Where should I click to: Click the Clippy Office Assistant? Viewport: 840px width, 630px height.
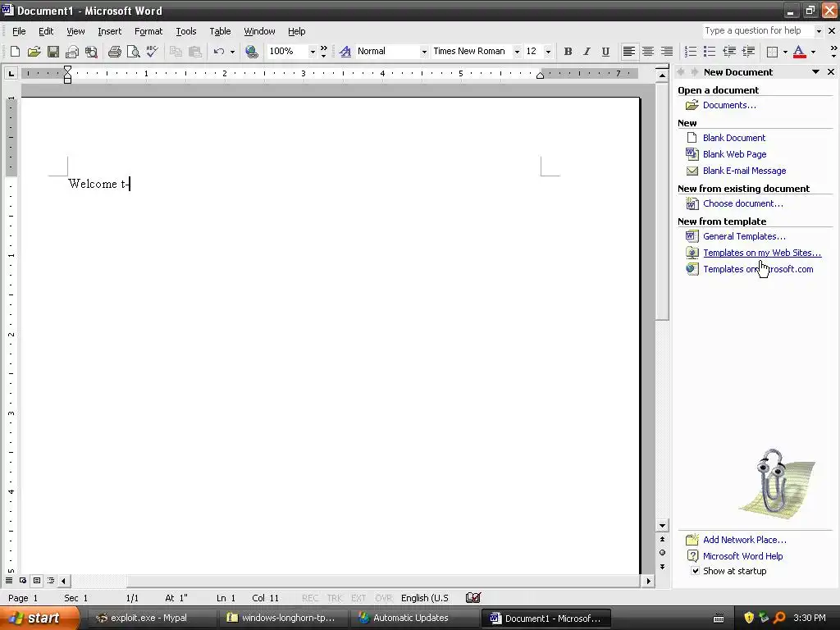click(x=773, y=481)
